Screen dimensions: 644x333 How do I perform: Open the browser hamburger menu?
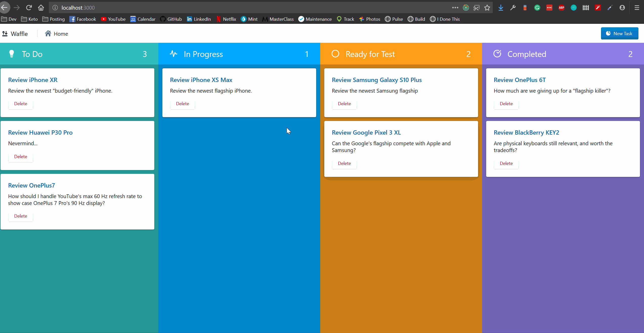pos(637,8)
